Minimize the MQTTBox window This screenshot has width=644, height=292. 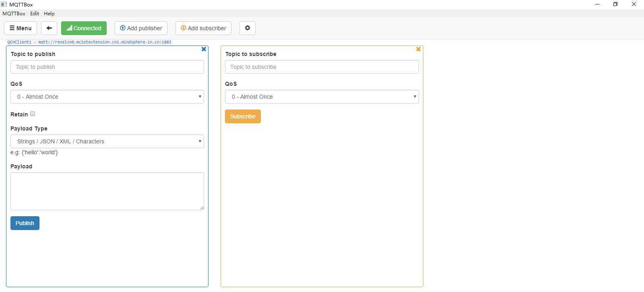tap(597, 4)
